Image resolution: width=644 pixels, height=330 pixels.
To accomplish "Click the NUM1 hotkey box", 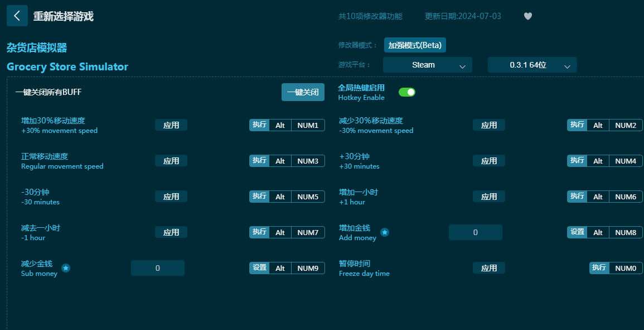I will [x=308, y=125].
